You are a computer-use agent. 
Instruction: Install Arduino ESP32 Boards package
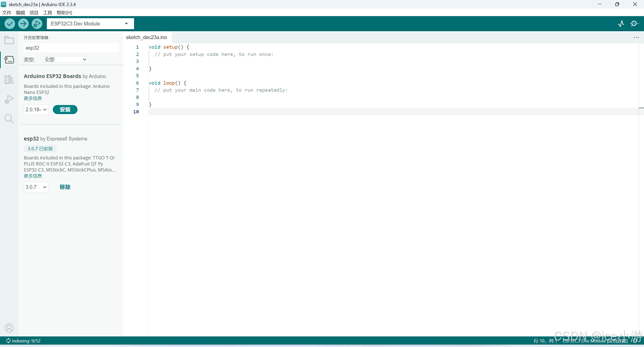click(65, 110)
